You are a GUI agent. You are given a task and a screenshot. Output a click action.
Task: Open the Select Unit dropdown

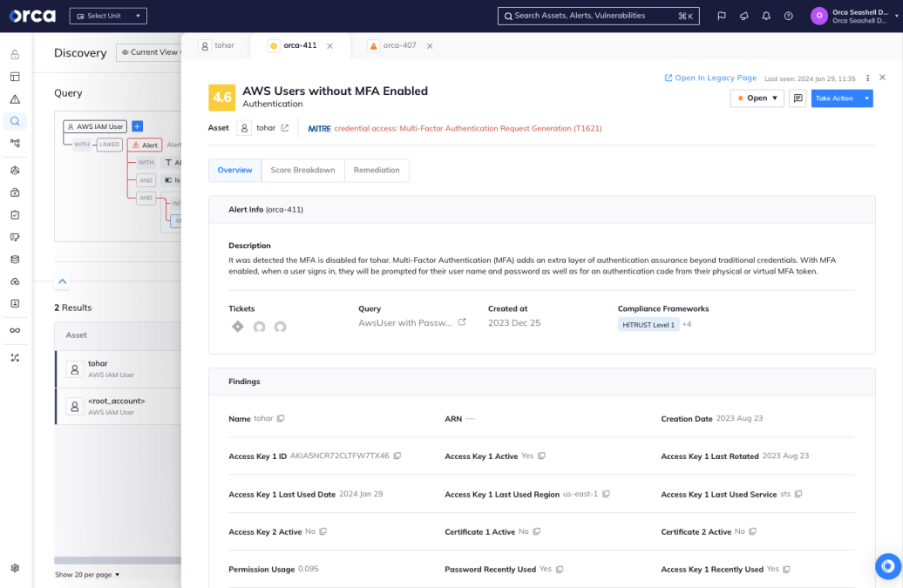coord(108,16)
